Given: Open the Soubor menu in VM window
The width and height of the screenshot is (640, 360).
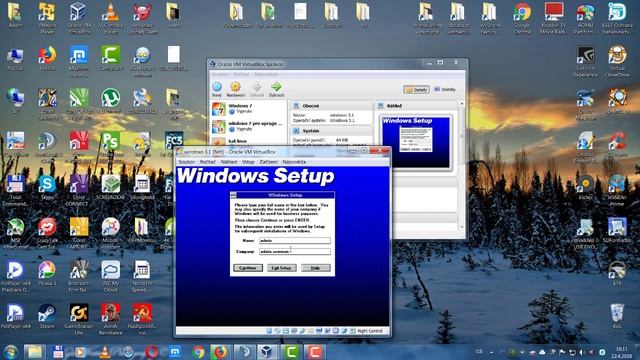Looking at the screenshot, I should [x=187, y=162].
